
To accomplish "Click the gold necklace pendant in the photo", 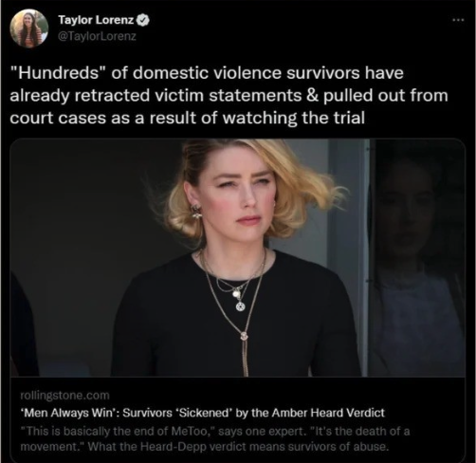I will point(240,306).
